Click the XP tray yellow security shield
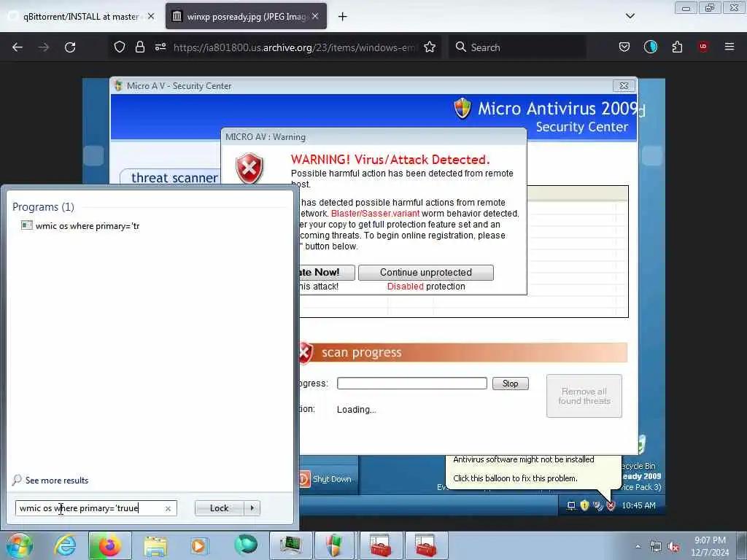747x560 pixels. pyautogui.click(x=584, y=506)
